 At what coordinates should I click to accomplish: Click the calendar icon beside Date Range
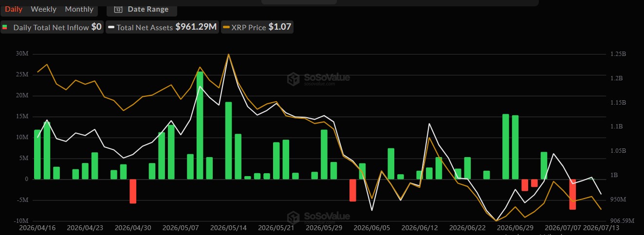(118, 9)
